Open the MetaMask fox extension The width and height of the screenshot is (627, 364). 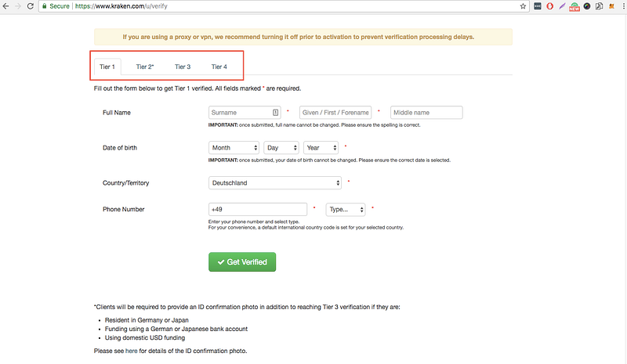(611, 6)
